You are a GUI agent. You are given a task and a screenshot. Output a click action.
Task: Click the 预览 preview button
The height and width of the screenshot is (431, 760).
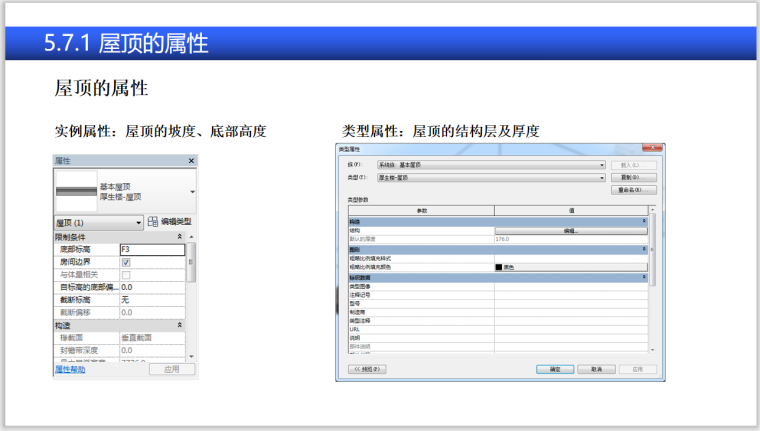coord(366,369)
